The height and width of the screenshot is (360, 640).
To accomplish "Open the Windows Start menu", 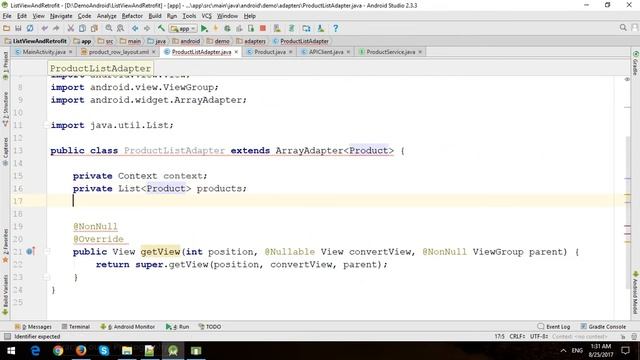I will point(11,351).
